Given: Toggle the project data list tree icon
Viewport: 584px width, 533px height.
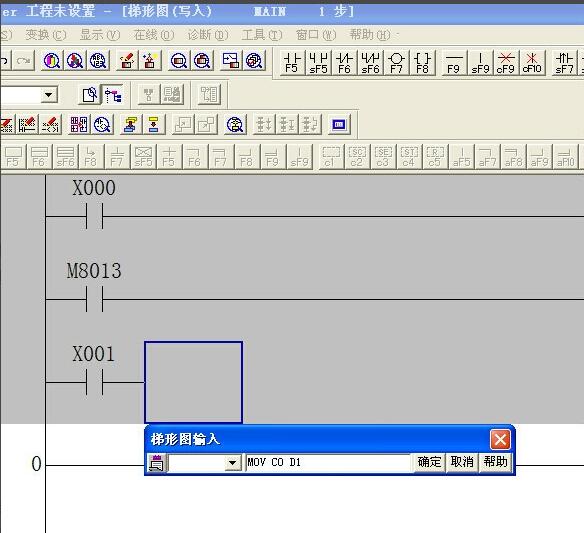Looking at the screenshot, I should click(x=112, y=95).
